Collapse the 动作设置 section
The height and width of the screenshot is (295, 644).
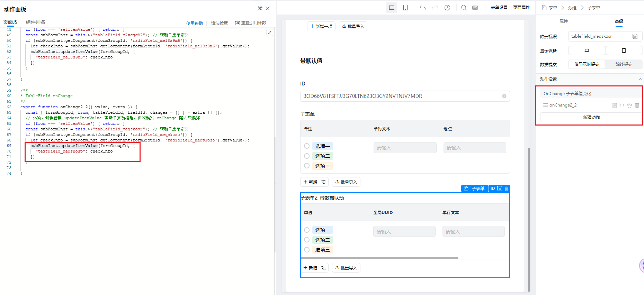coord(641,79)
